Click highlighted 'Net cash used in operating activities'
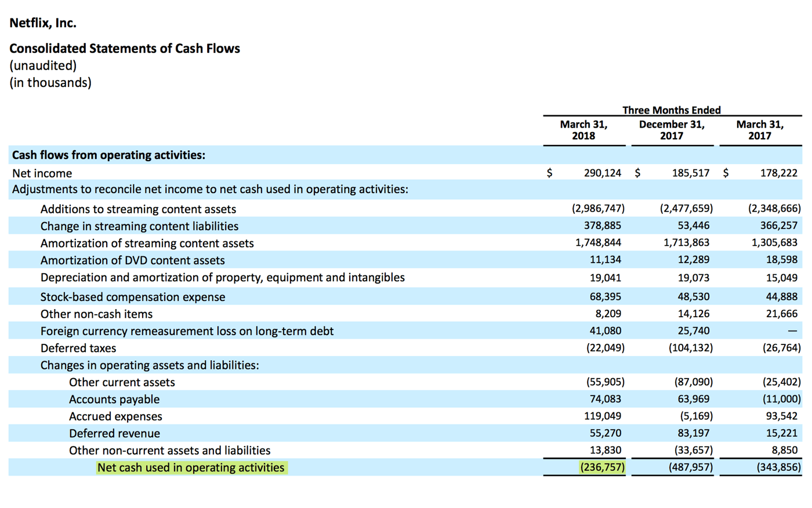Viewport: 812px width, 508px height. point(191,468)
